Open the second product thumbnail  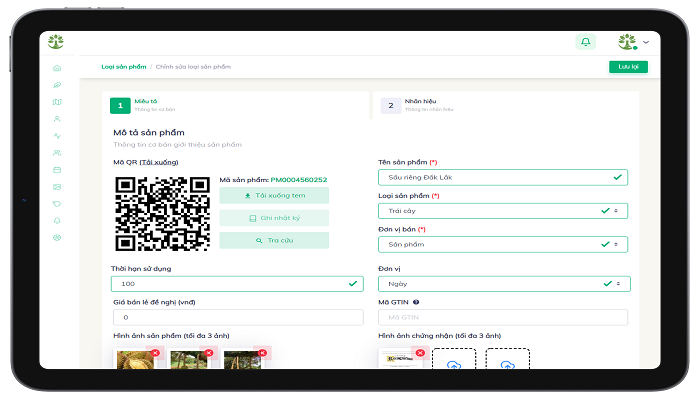[188, 360]
